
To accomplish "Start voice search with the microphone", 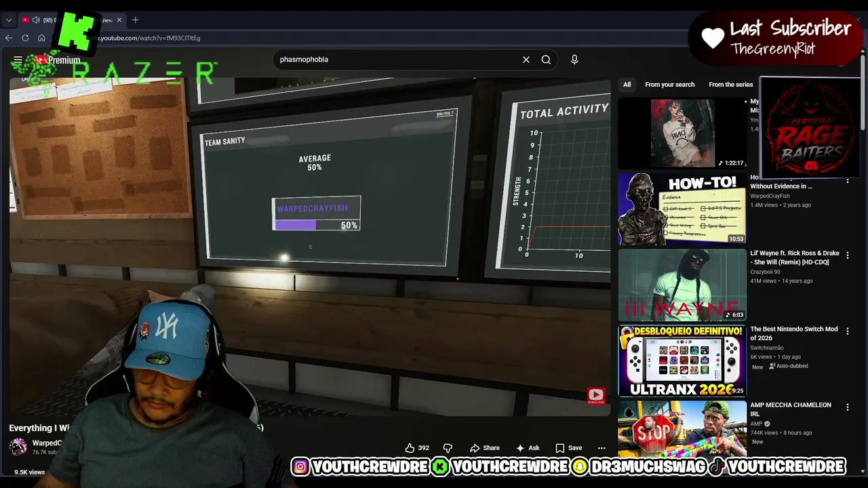I will [574, 60].
